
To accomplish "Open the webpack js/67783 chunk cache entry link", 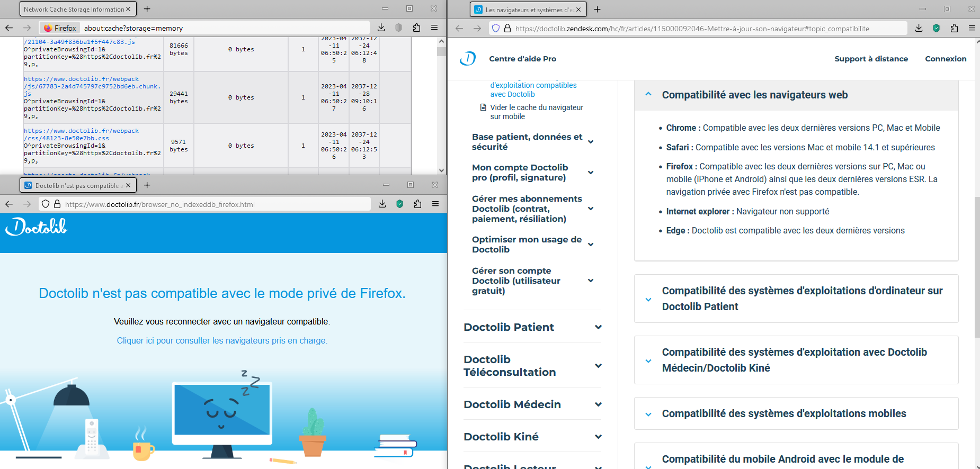I will tap(92, 86).
